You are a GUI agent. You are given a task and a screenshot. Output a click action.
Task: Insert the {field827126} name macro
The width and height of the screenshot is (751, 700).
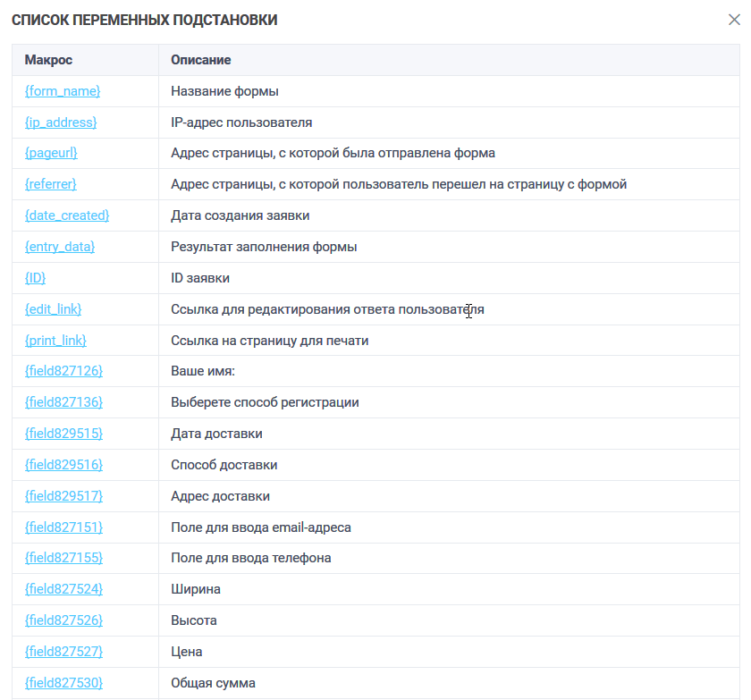[x=63, y=371]
